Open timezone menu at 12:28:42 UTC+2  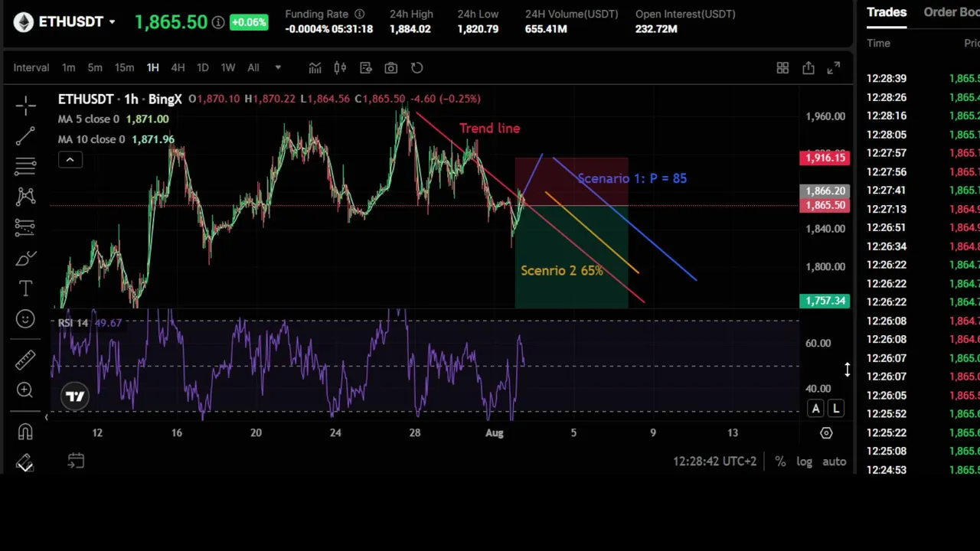click(714, 461)
